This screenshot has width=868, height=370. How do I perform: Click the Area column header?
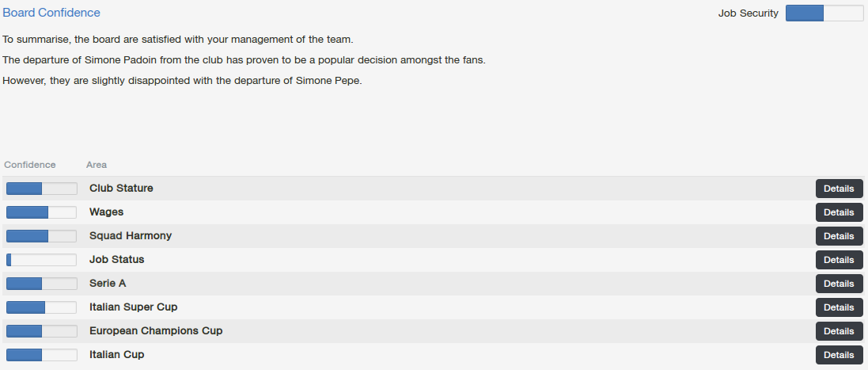click(97, 165)
